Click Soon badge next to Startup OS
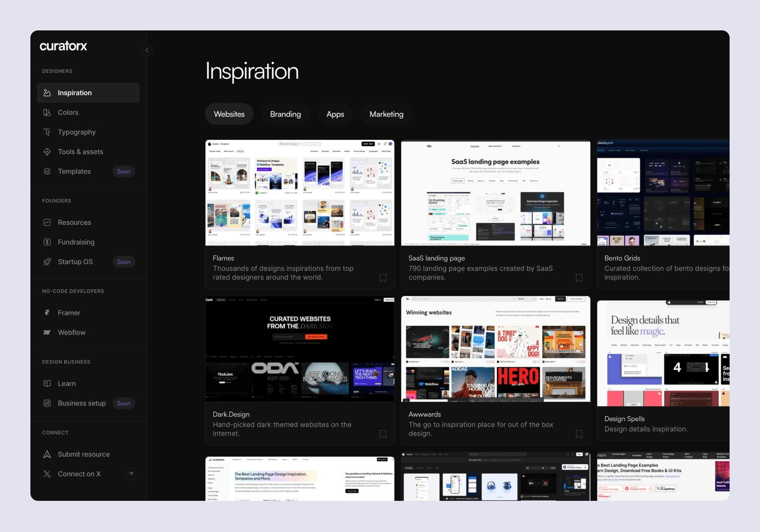 124,262
